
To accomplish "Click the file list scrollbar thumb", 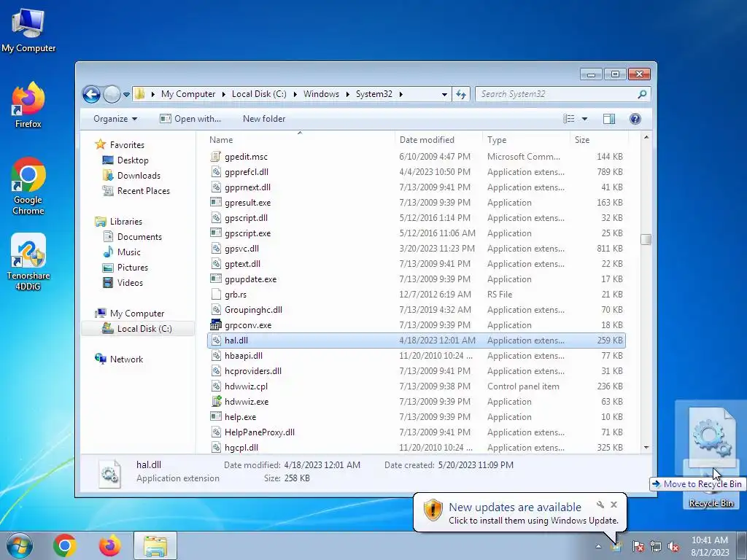I will (x=646, y=239).
